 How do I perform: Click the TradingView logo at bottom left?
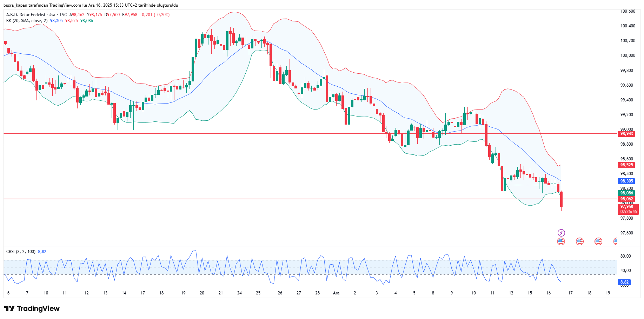32,308
